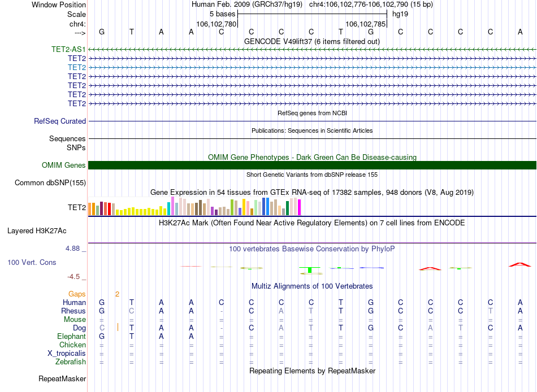537x392 pixels.
Task: Click the X_tropicalis species row label
Action: (67, 353)
